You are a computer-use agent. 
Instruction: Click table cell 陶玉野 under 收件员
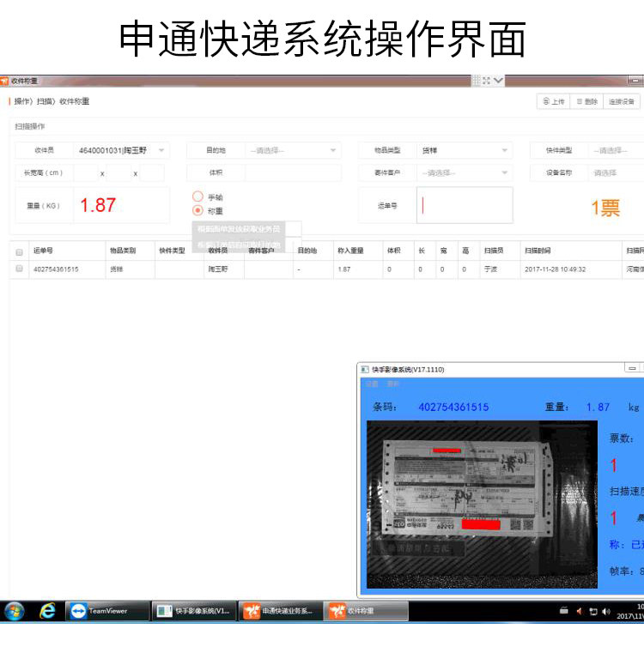tap(218, 269)
